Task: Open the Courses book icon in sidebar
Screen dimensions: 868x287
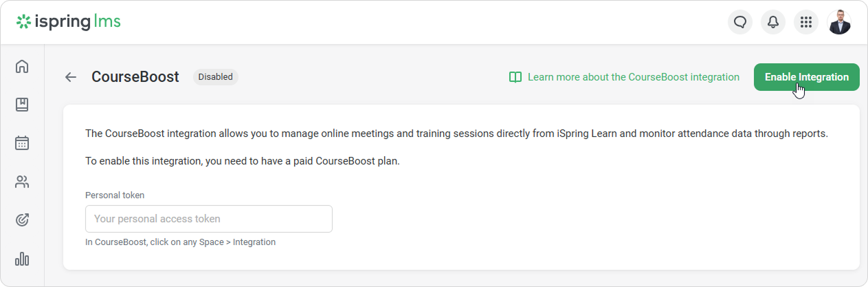Action: tap(22, 105)
